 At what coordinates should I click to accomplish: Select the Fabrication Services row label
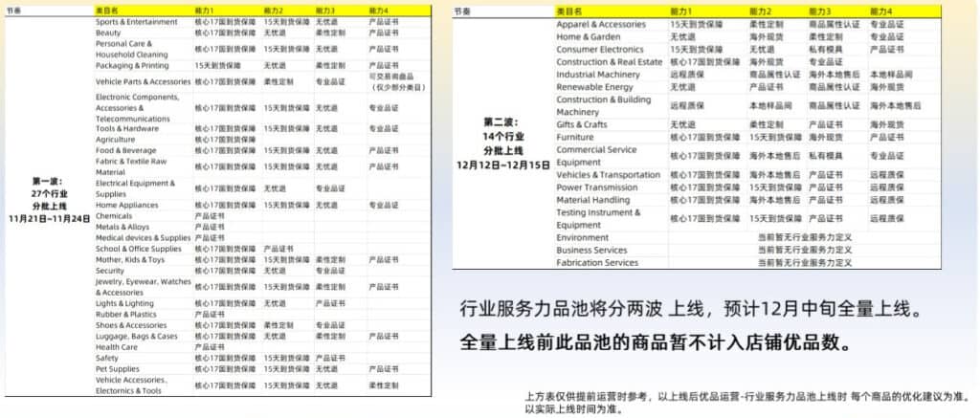(597, 262)
